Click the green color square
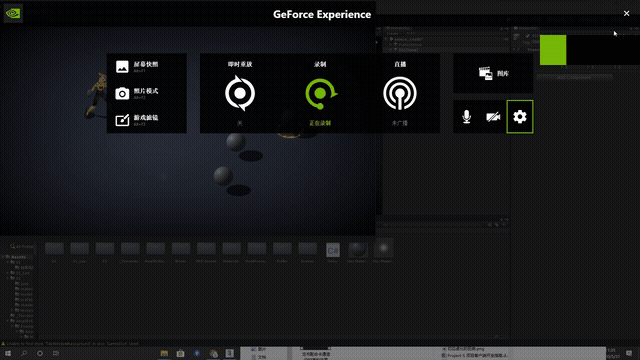Image resolution: width=640 pixels, height=360 pixels. click(x=553, y=50)
